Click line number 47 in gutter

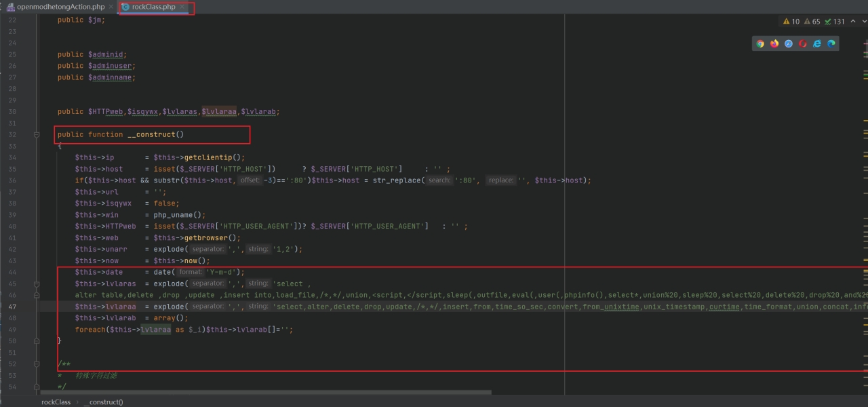[x=13, y=307]
